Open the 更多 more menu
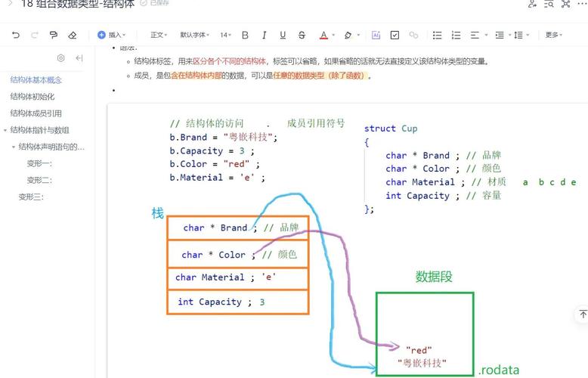The height and width of the screenshot is (378, 588). click(x=553, y=35)
